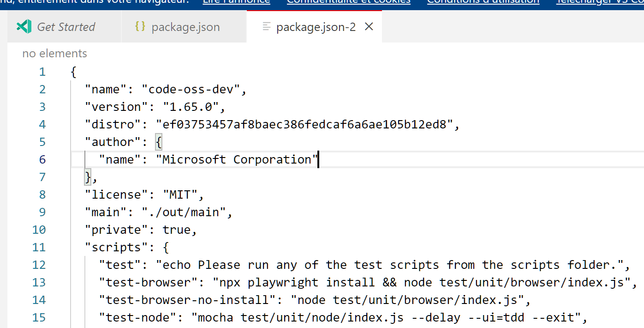Click the VS Code logo on the Get Started tab
Viewport: 644px width, 328px height.
(24, 26)
